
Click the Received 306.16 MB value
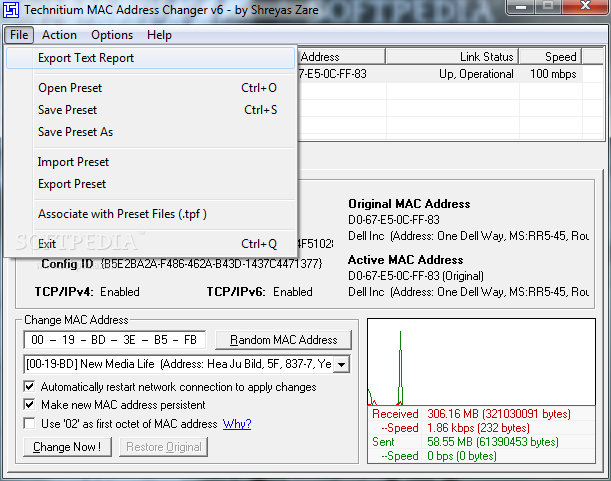click(x=499, y=414)
